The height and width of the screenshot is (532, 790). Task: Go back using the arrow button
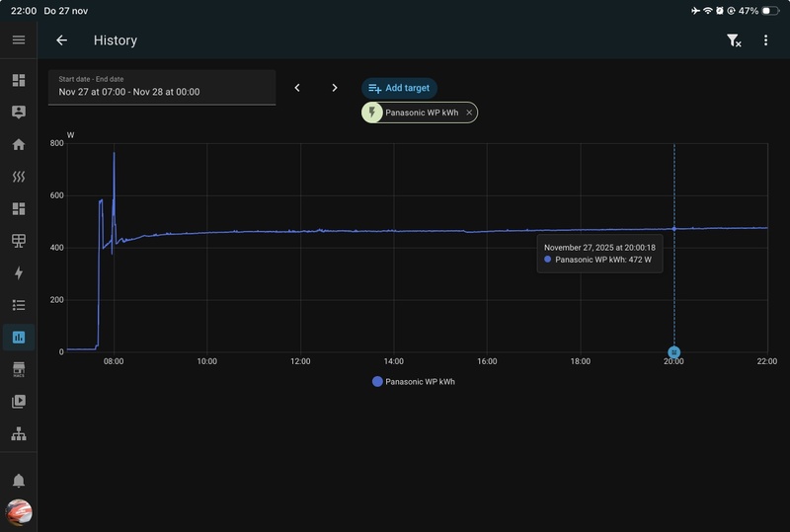point(61,40)
